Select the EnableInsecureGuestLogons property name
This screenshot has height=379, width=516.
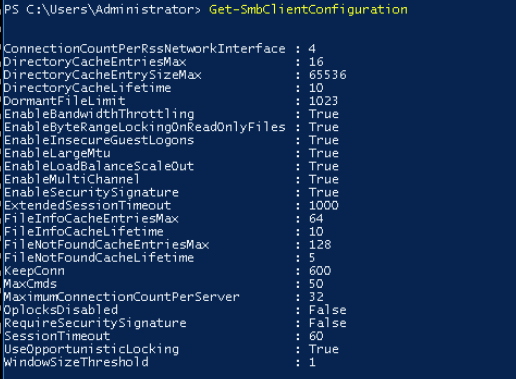point(99,140)
